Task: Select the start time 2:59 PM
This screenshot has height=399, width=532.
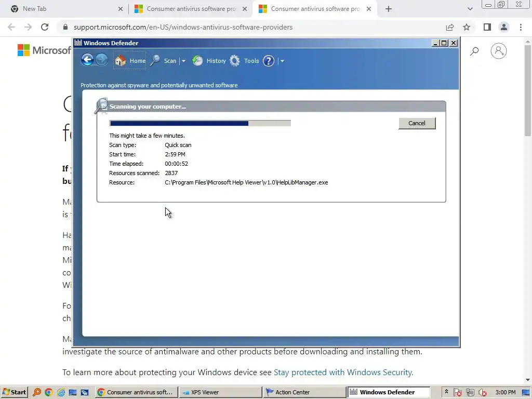Action: point(175,154)
